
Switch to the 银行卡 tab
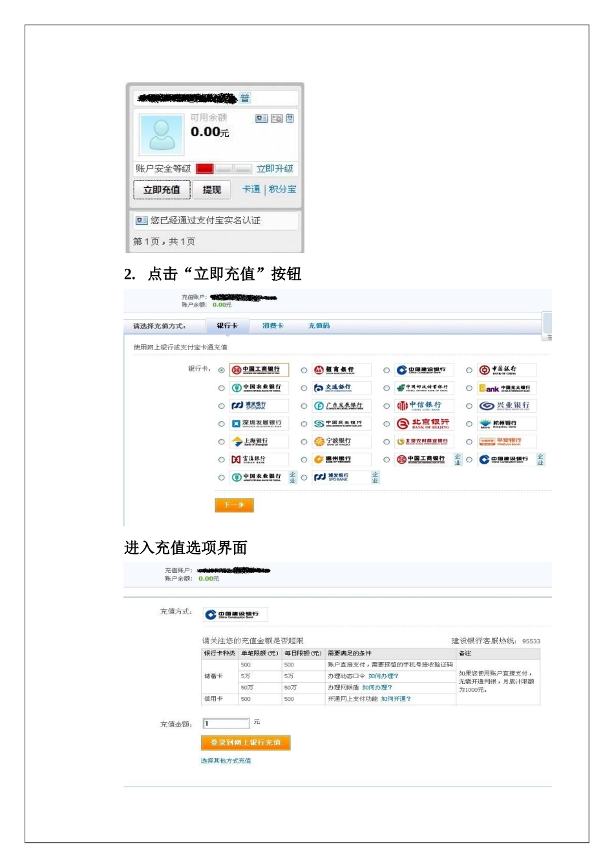[x=228, y=325]
